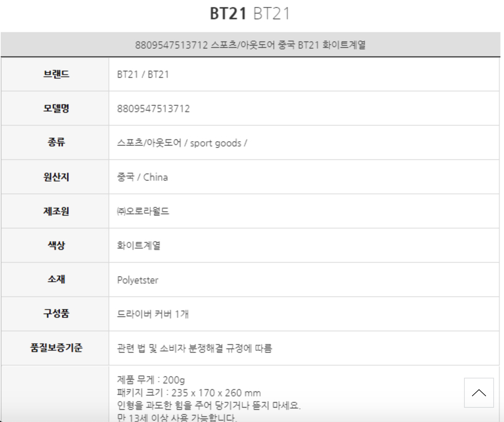Click the scroll-to-top arrow button
Image resolution: width=504 pixels, height=422 pixels.
click(479, 393)
